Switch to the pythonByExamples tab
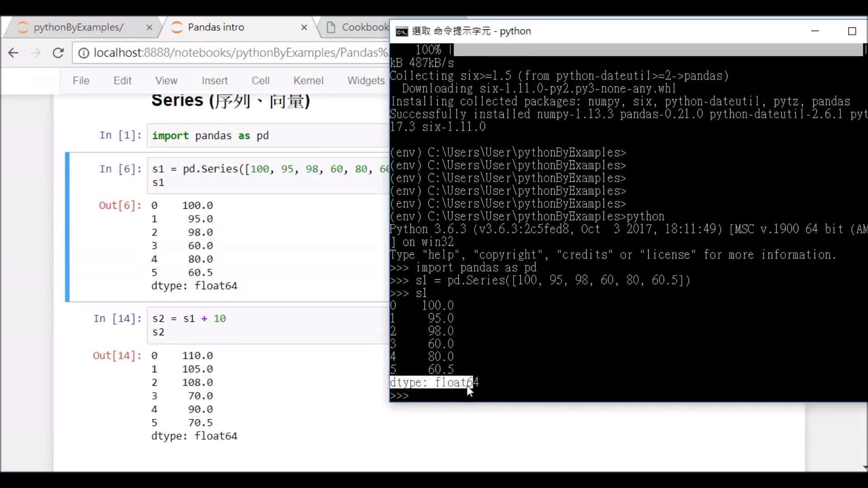 [79, 27]
